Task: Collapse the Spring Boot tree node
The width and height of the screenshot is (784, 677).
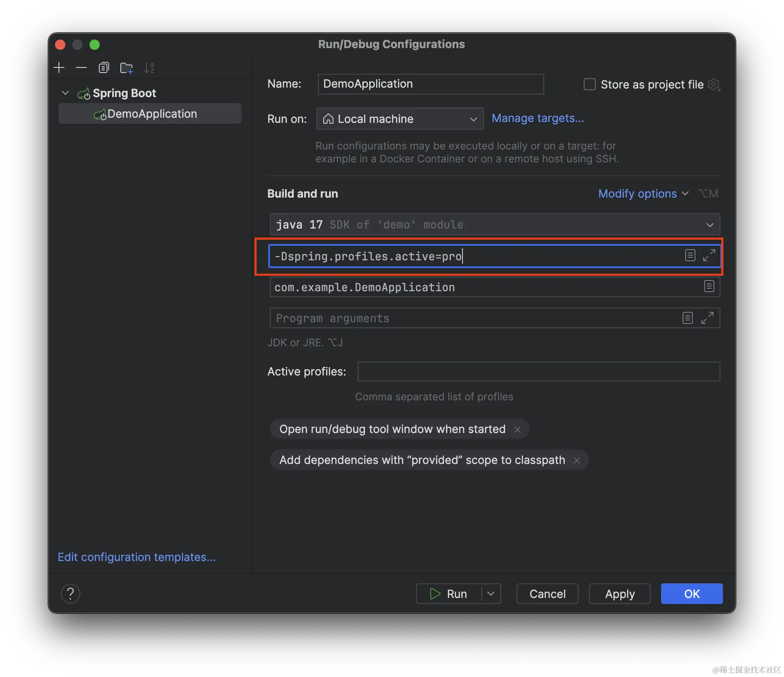Action: [65, 93]
